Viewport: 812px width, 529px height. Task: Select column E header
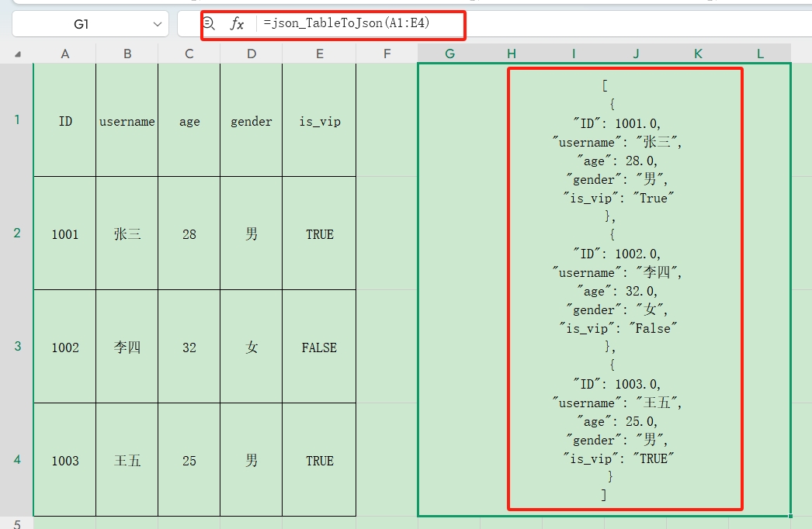click(x=319, y=54)
